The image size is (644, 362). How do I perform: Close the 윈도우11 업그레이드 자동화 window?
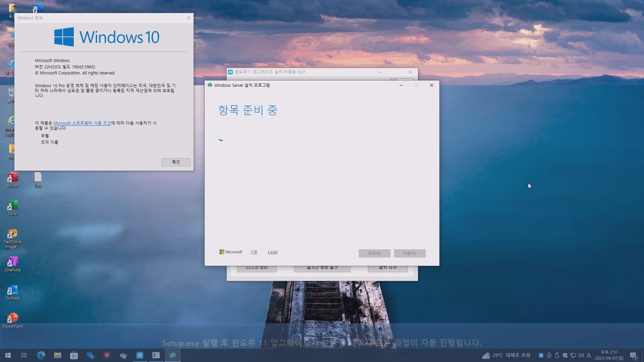[x=410, y=72]
